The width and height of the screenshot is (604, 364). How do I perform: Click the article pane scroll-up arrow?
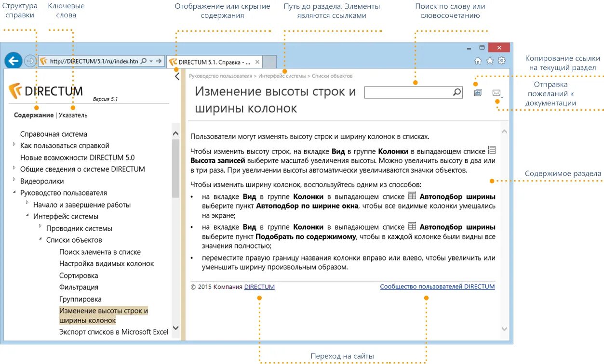tap(505, 132)
